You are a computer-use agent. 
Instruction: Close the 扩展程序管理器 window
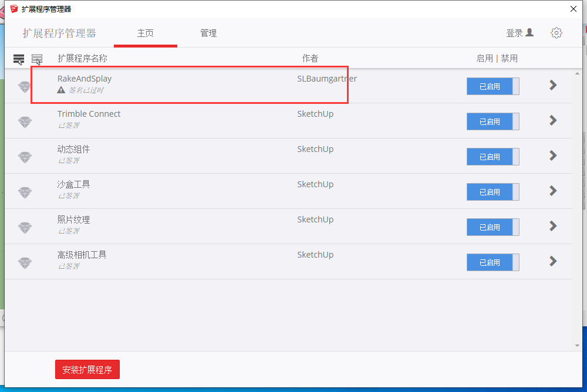573,9
